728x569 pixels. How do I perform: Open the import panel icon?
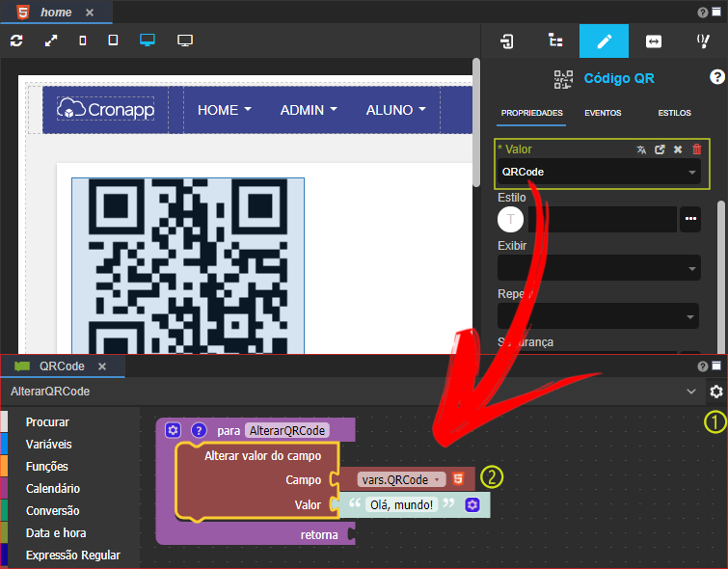coord(506,41)
